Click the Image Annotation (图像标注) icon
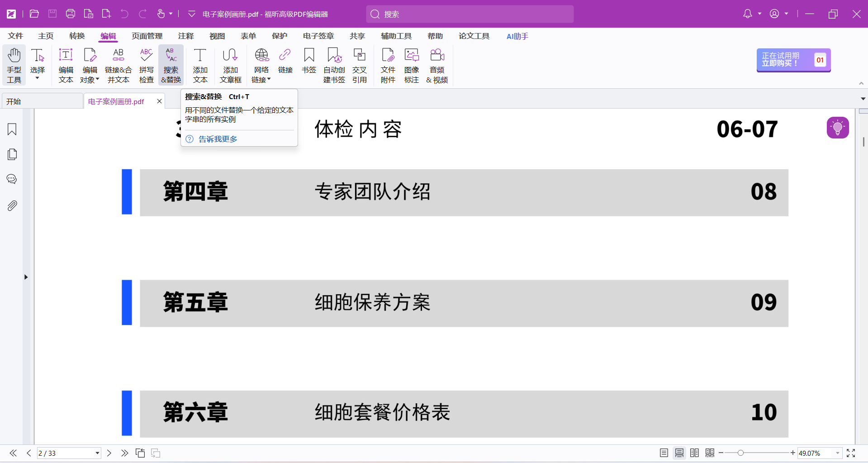Viewport: 868px width, 463px height. pos(411,66)
